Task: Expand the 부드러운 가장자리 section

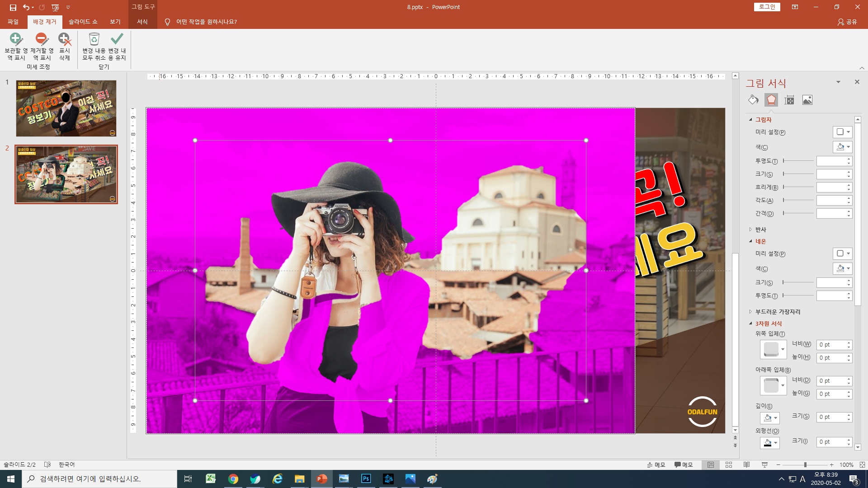Action: 777,312
